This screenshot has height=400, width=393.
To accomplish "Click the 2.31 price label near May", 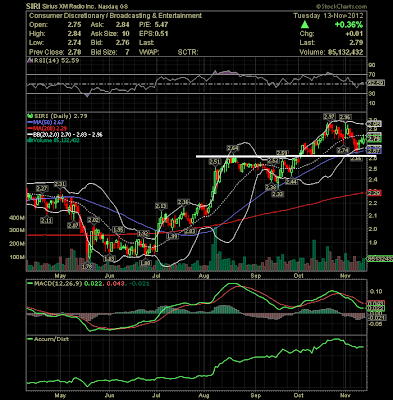I will coord(60,184).
